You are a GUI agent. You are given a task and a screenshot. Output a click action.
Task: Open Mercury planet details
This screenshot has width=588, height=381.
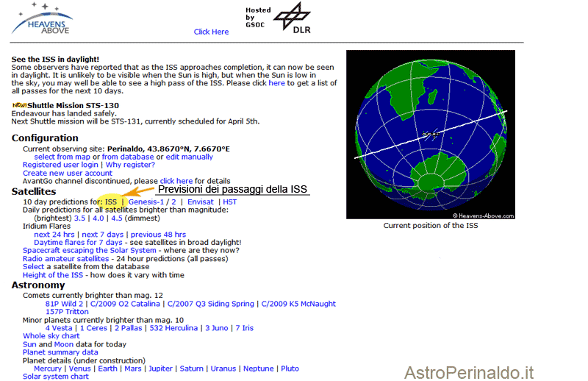point(48,368)
